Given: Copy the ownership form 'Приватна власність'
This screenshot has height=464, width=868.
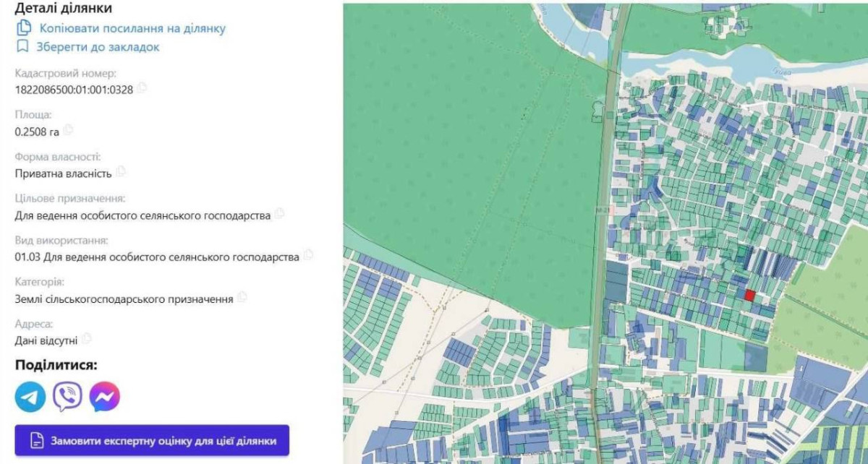Looking at the screenshot, I should tap(121, 172).
